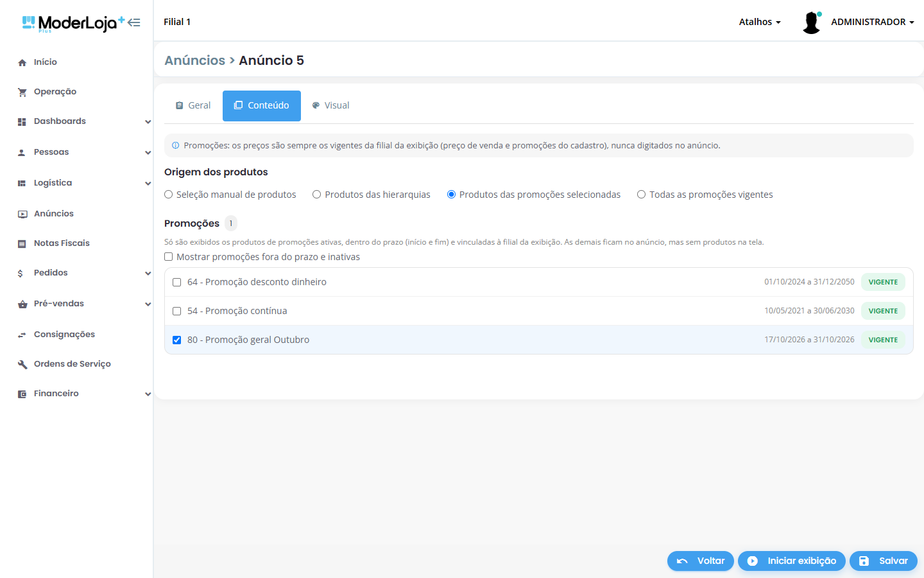Expand the Pedidos sidebar chevron

coord(148,274)
